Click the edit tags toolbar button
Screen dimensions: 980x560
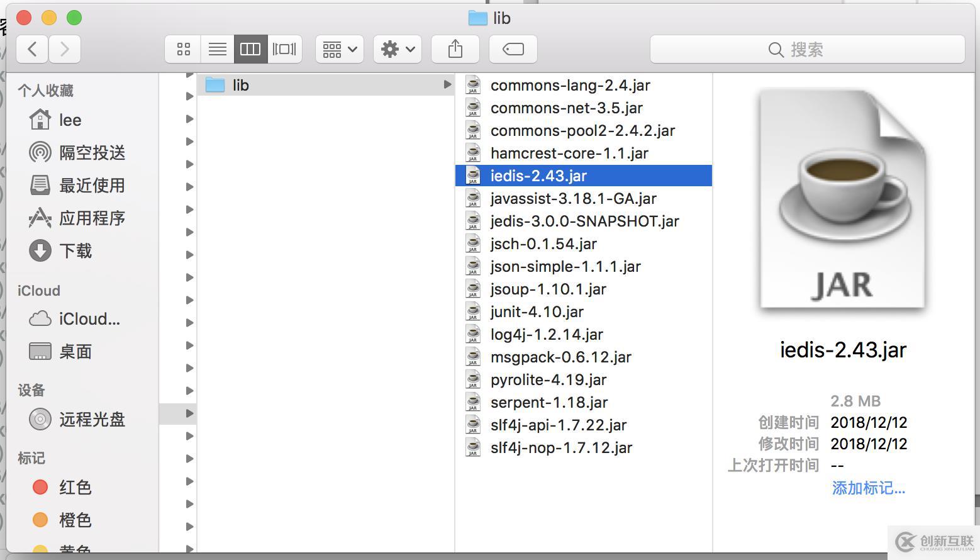point(513,49)
